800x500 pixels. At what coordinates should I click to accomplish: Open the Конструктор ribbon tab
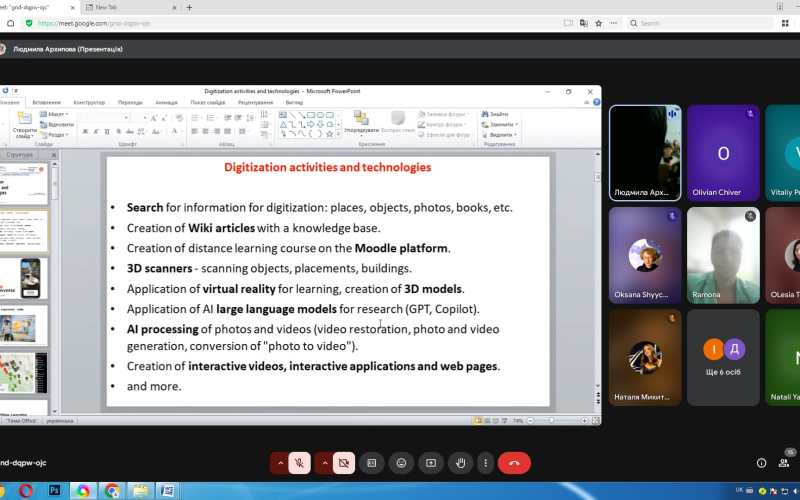point(89,103)
